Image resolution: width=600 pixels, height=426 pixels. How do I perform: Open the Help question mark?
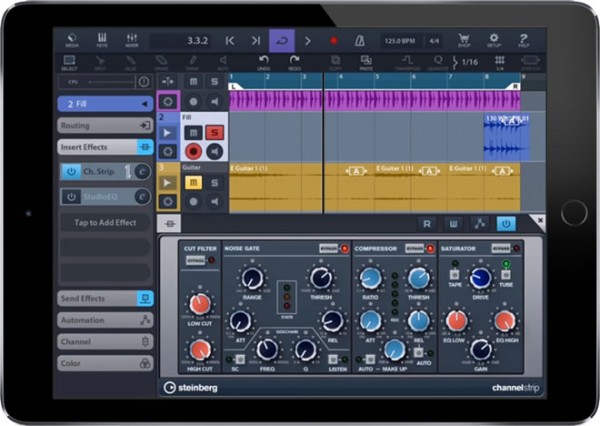(523, 40)
